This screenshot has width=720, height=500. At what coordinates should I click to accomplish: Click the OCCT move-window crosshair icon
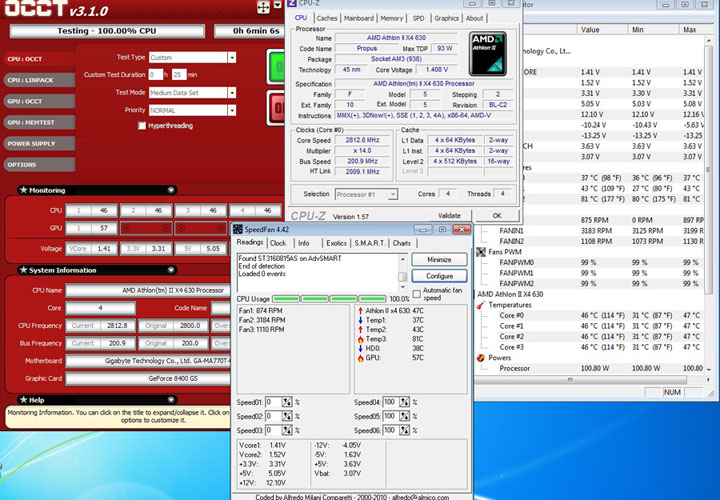(263, 7)
